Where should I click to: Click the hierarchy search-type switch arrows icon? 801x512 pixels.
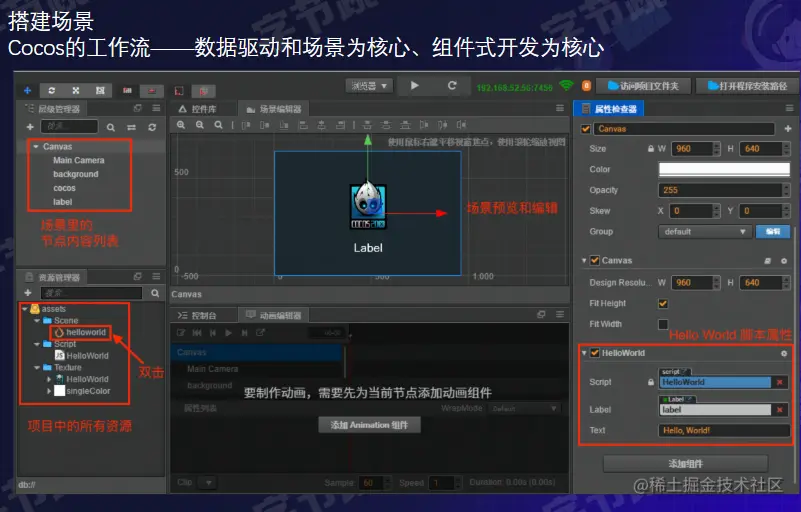coord(131,127)
